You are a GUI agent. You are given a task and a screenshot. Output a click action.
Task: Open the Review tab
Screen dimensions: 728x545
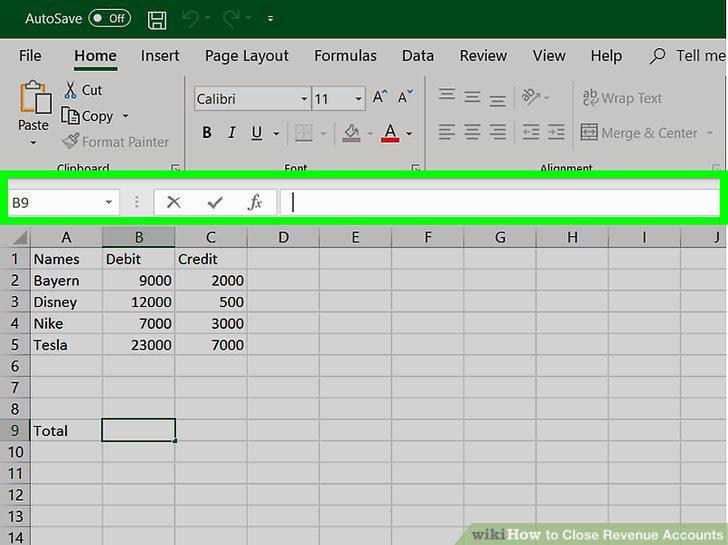click(x=483, y=56)
